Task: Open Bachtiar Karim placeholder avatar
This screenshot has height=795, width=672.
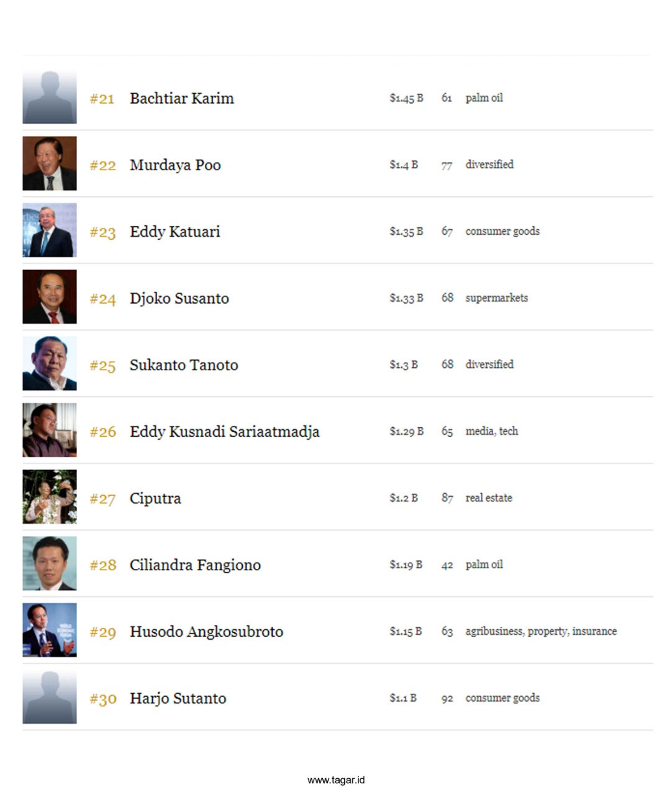Action: coord(50,98)
